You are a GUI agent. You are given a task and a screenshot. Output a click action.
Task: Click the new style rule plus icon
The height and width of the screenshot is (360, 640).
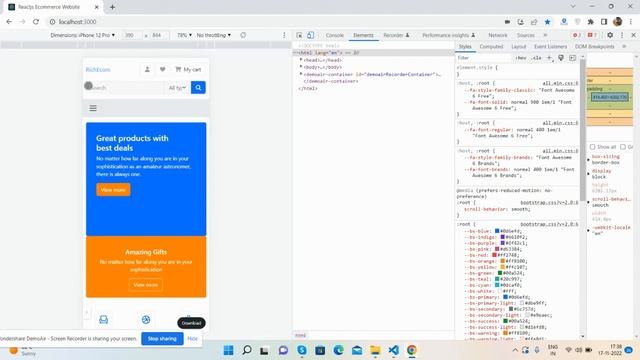pos(549,58)
